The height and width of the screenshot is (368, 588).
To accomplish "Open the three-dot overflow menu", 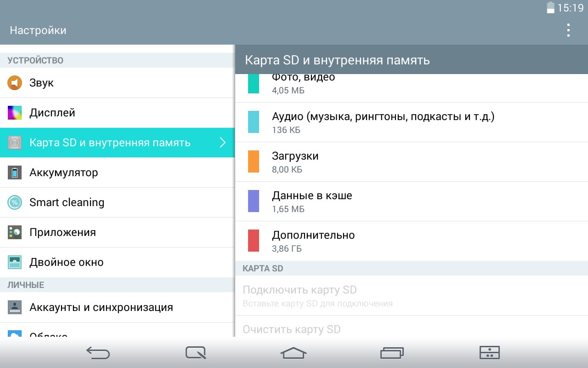I will click(x=568, y=30).
